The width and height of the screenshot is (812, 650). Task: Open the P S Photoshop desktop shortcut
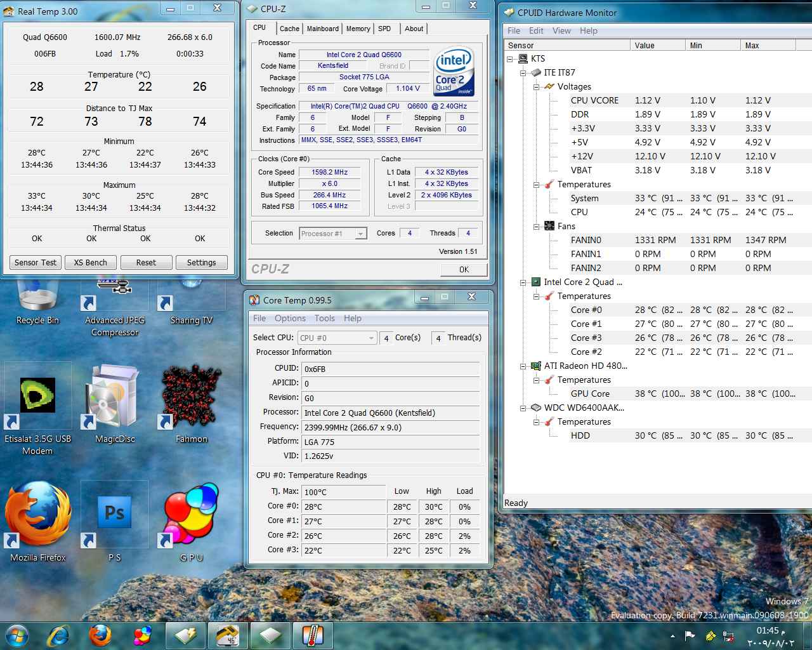pyautogui.click(x=115, y=522)
